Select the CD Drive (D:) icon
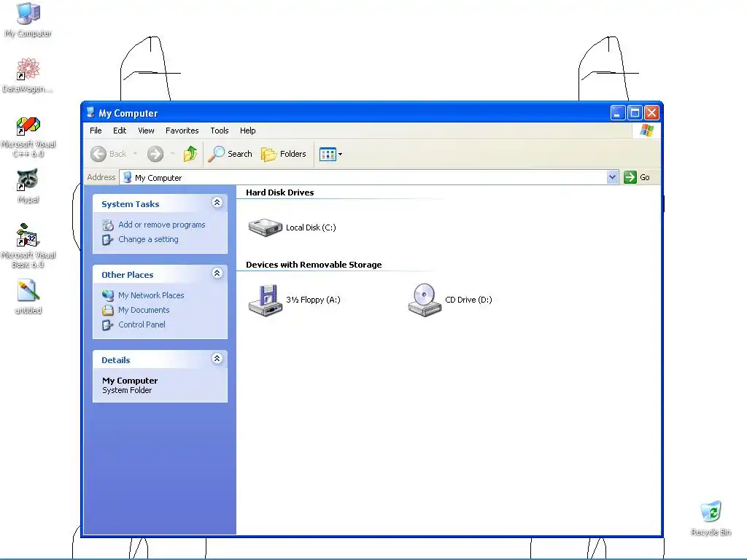 (425, 300)
